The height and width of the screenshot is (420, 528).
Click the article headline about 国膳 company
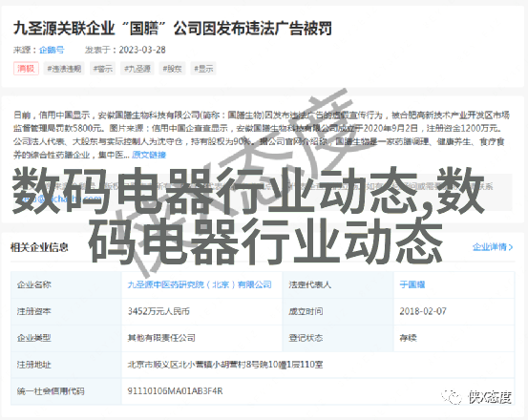coord(173,29)
